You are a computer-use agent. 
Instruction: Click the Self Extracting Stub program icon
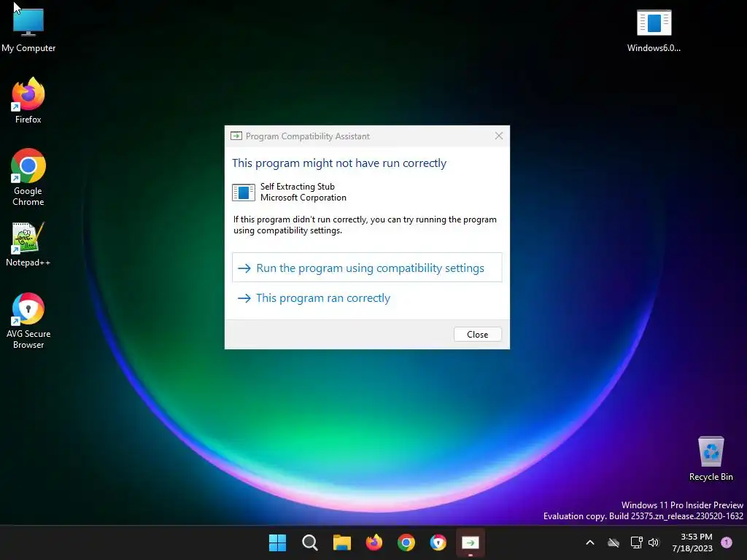click(x=244, y=192)
